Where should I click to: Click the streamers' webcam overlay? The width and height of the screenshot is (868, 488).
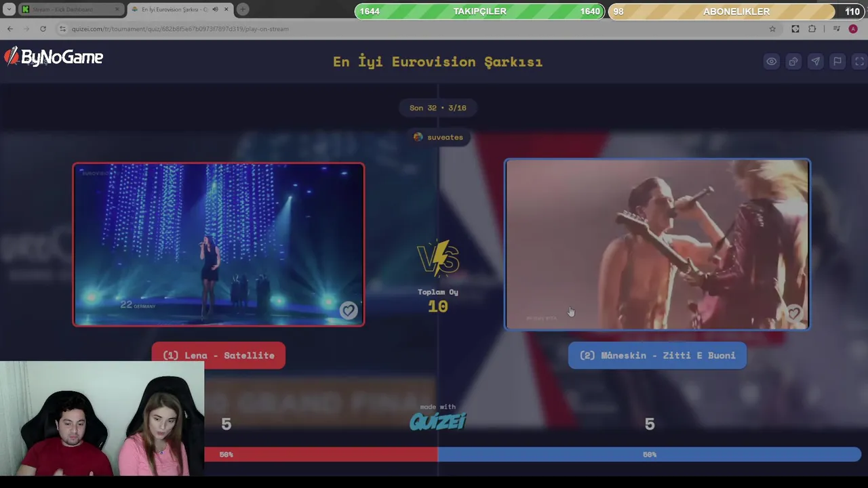point(102,418)
